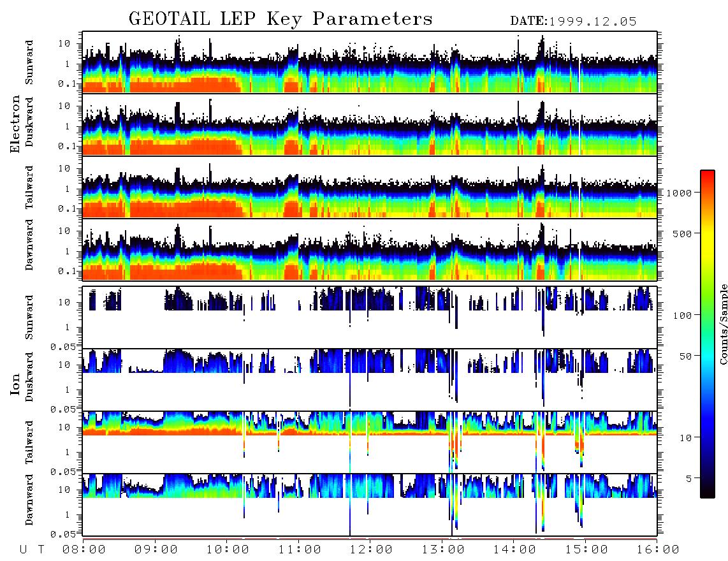Click the "1000" colorbar tick label
The image size is (728, 561).
(x=680, y=193)
